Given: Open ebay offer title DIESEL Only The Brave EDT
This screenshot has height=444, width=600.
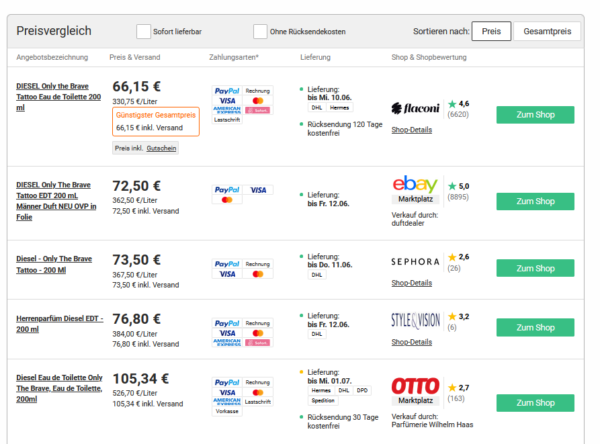Looking at the screenshot, I should pos(56,201).
